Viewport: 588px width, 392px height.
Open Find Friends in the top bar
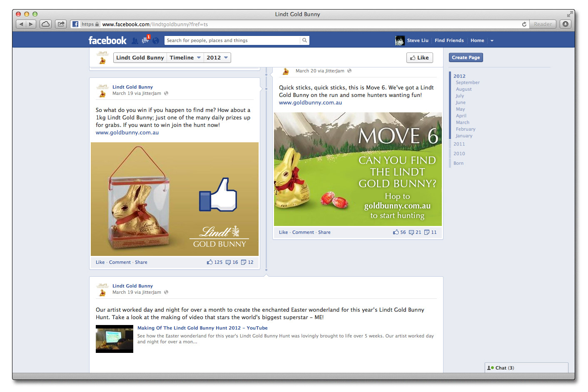[x=449, y=40]
